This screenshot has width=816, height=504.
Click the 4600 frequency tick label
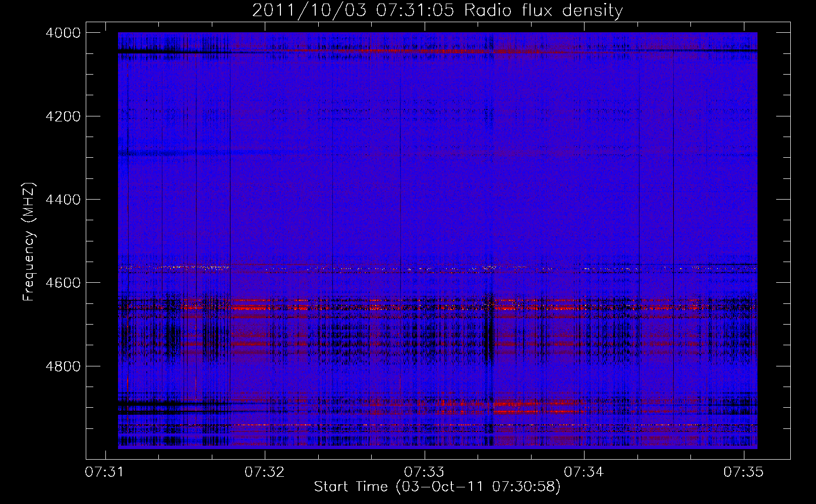click(63, 283)
